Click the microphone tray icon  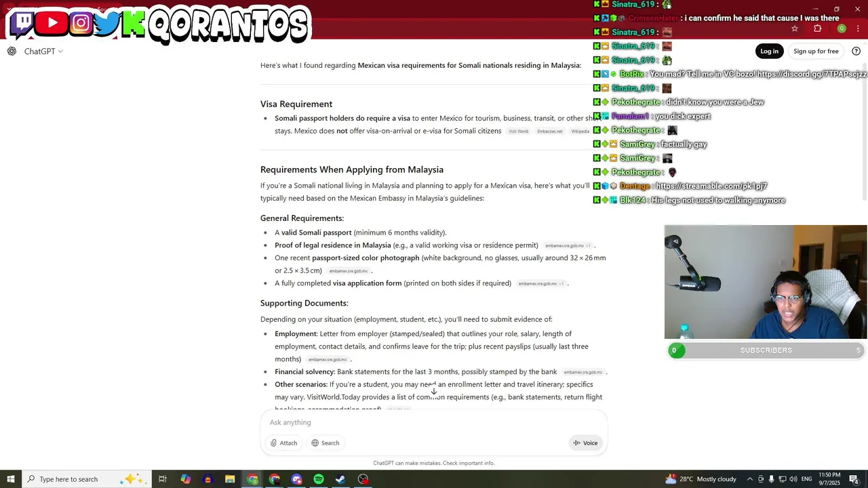[772, 479]
